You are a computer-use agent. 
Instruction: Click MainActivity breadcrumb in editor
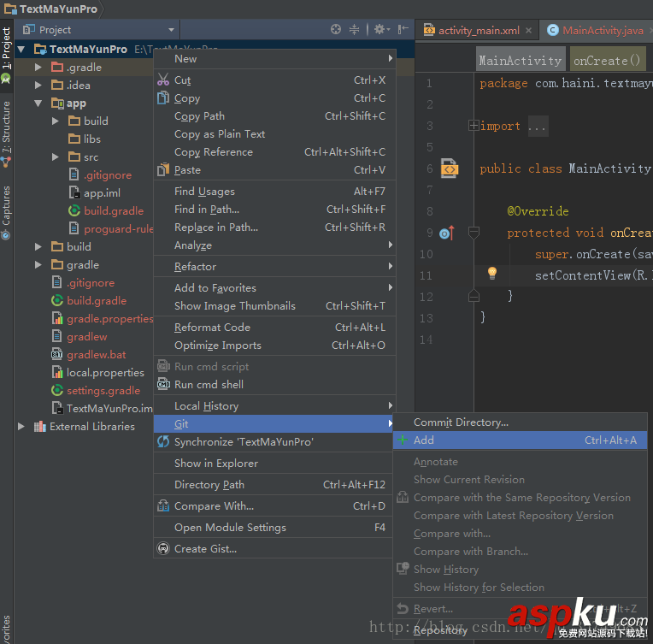(x=521, y=61)
